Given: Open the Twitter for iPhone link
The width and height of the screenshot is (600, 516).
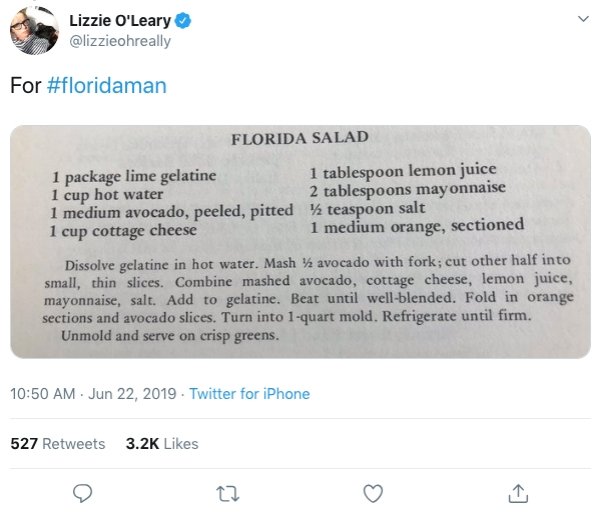Looking at the screenshot, I should [249, 394].
